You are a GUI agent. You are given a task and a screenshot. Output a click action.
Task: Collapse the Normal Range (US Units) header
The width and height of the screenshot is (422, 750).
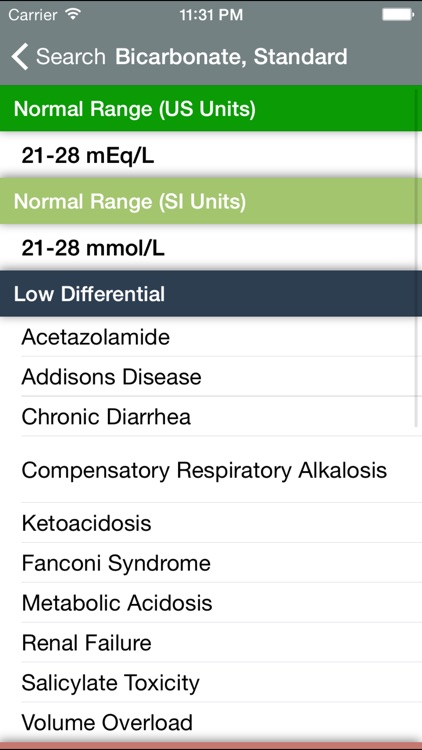point(211,109)
